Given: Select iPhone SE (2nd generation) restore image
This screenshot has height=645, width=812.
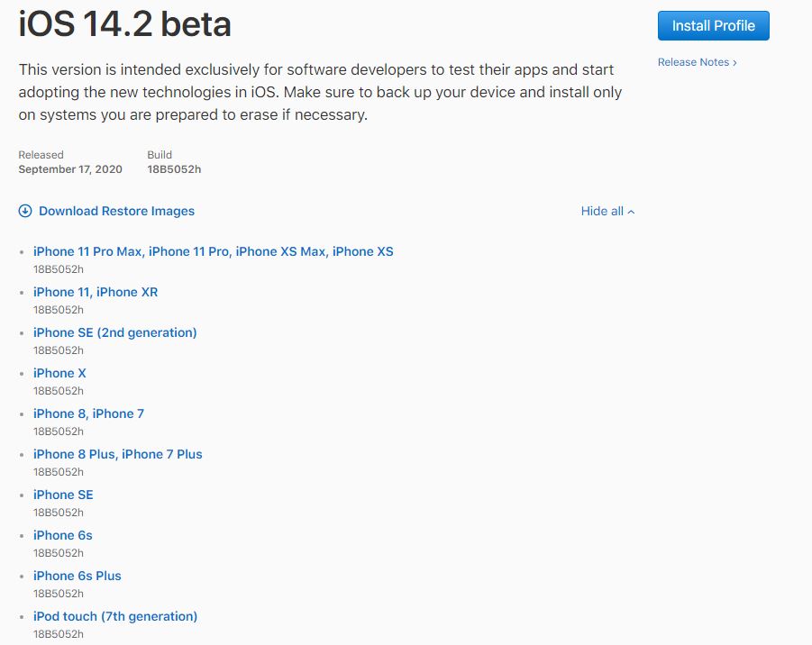Looking at the screenshot, I should point(114,332).
